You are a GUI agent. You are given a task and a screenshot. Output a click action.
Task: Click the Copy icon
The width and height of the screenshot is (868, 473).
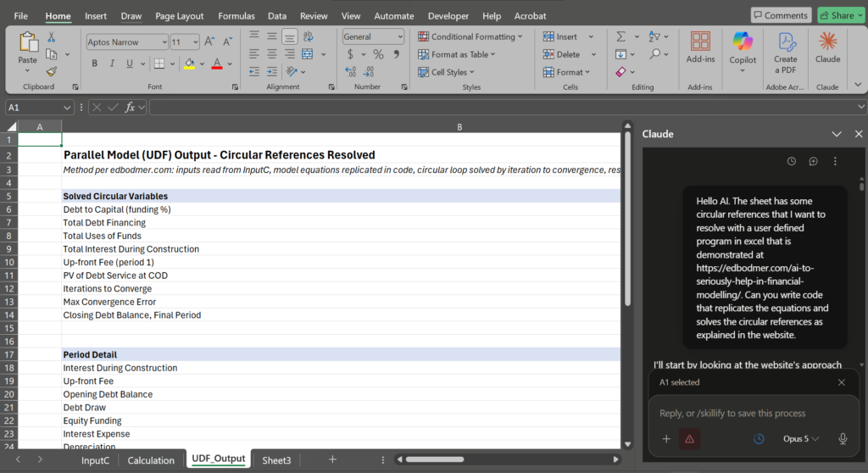tap(52, 54)
